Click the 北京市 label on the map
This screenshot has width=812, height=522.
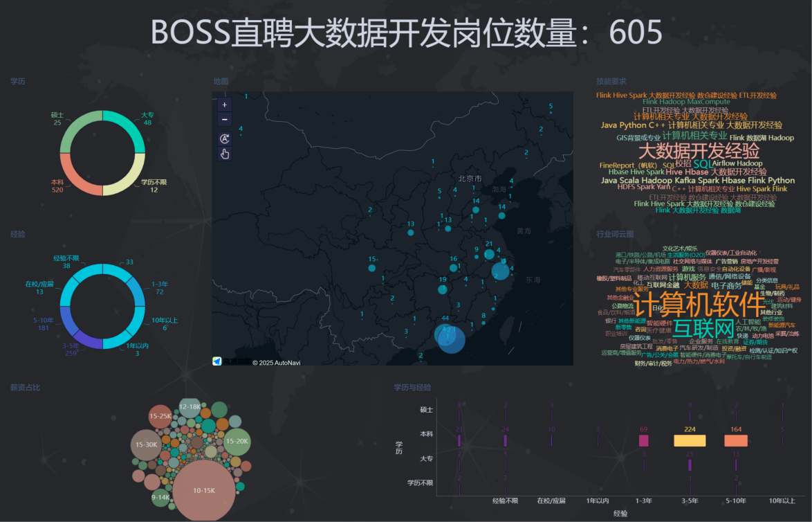click(x=470, y=179)
